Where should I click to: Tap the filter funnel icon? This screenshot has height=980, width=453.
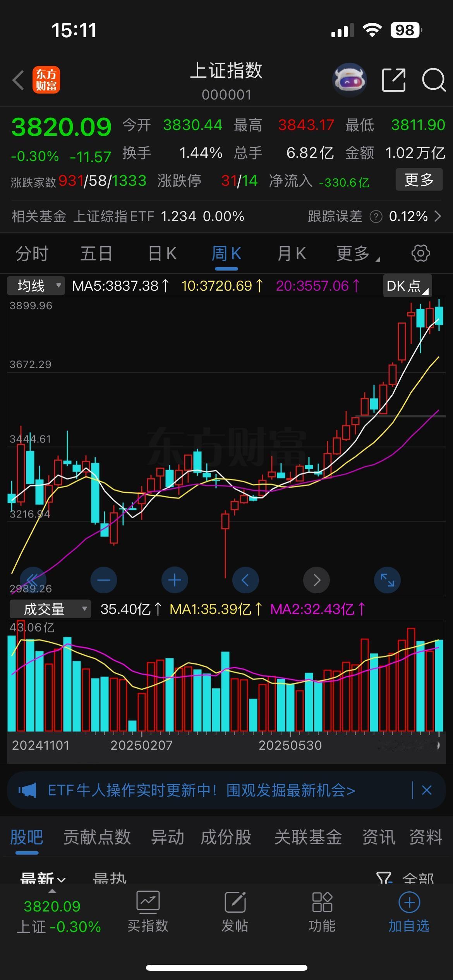(384, 877)
